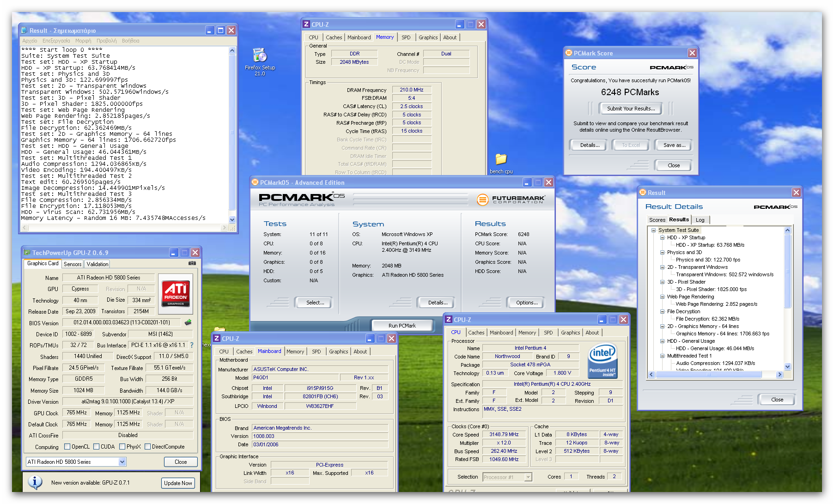Open the Αρχείο menu in Notepad
This screenshot has width=834, height=504.
click(x=30, y=41)
